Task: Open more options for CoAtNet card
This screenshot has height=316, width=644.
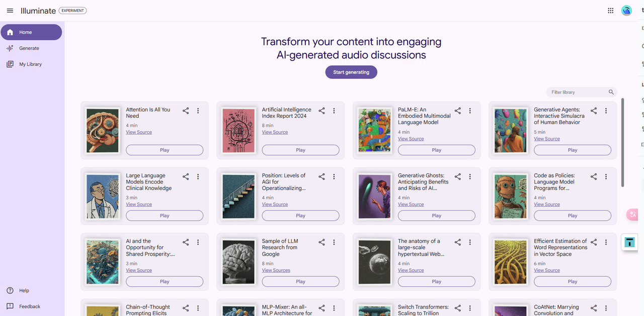Action: click(x=606, y=308)
